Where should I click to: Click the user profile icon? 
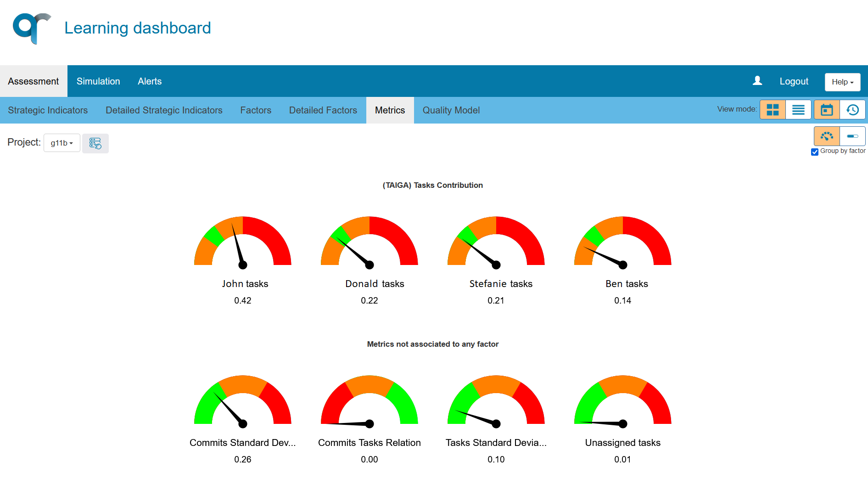pyautogui.click(x=757, y=81)
